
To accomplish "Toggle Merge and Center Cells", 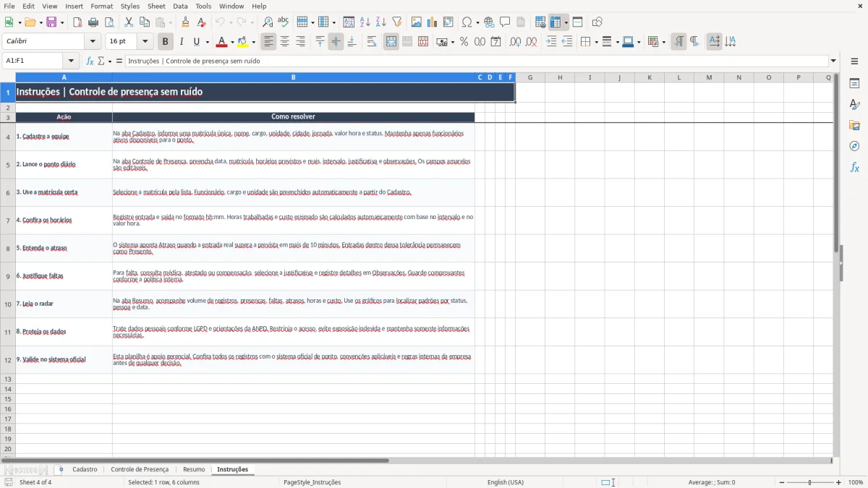I will tap(391, 42).
